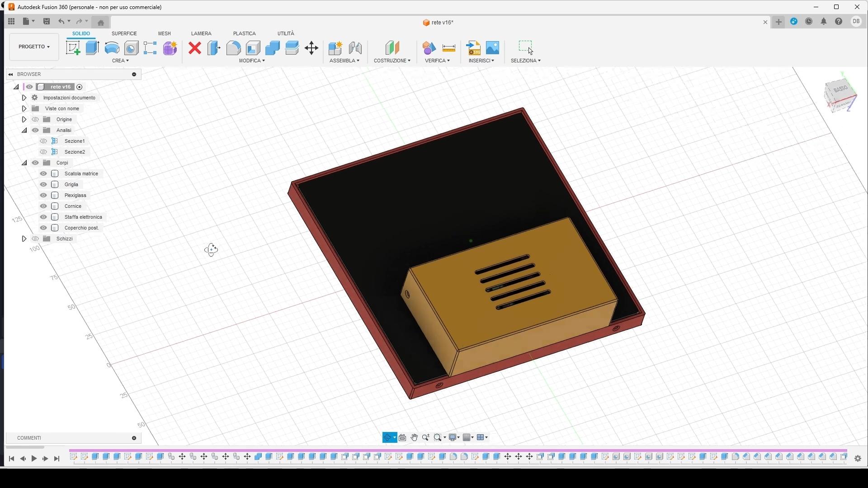Show the Sezione1 analysis
The image size is (868, 488).
click(43, 141)
